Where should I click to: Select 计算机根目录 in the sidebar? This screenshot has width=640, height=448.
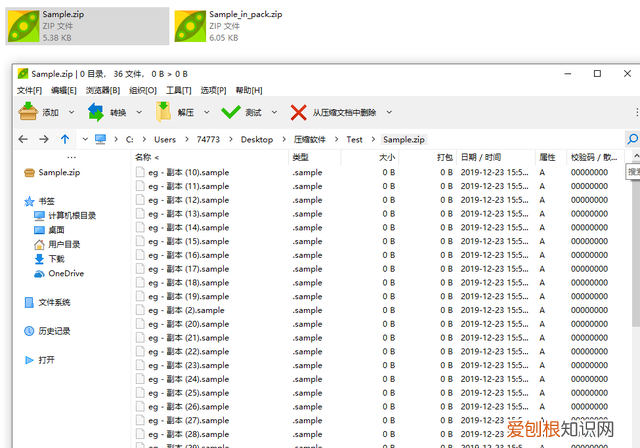click(72, 215)
